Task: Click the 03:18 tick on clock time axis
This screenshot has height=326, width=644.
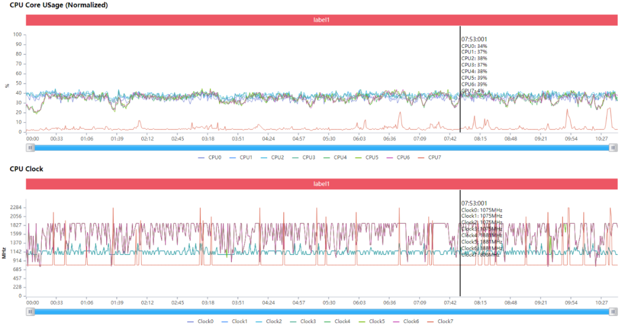Action: coord(208,303)
